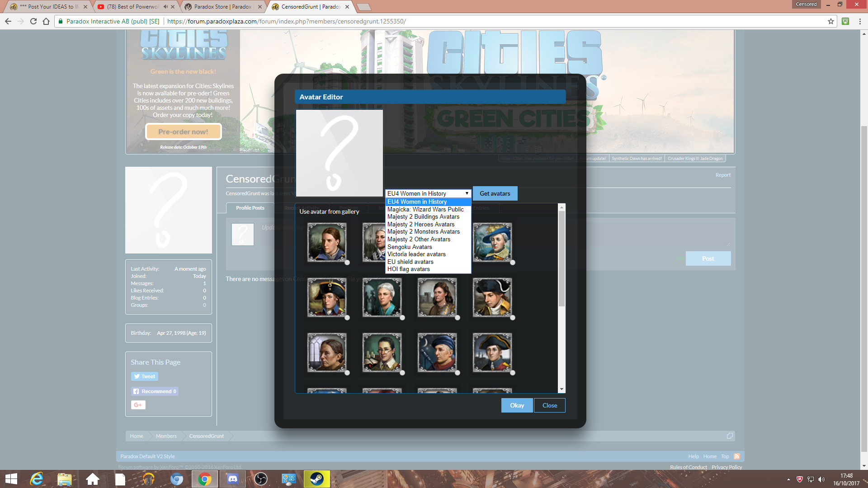
Task: Open the Privacy Policy footer link
Action: pos(727,467)
